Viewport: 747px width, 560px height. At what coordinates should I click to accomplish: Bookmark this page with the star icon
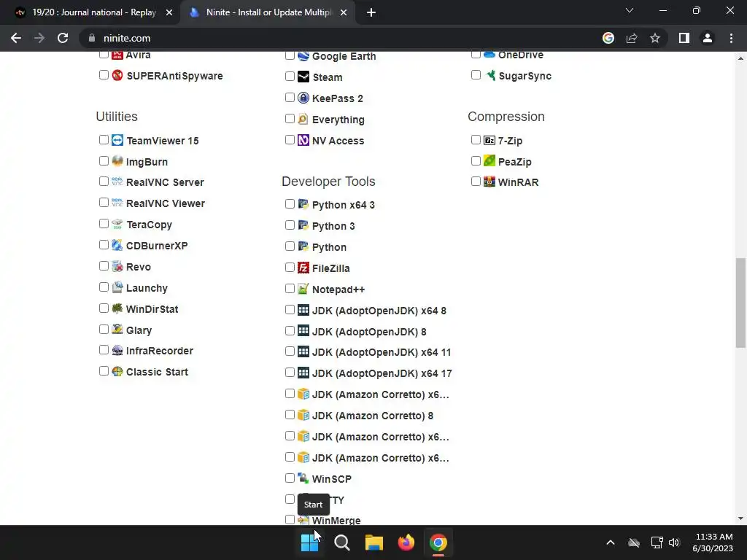655,38
